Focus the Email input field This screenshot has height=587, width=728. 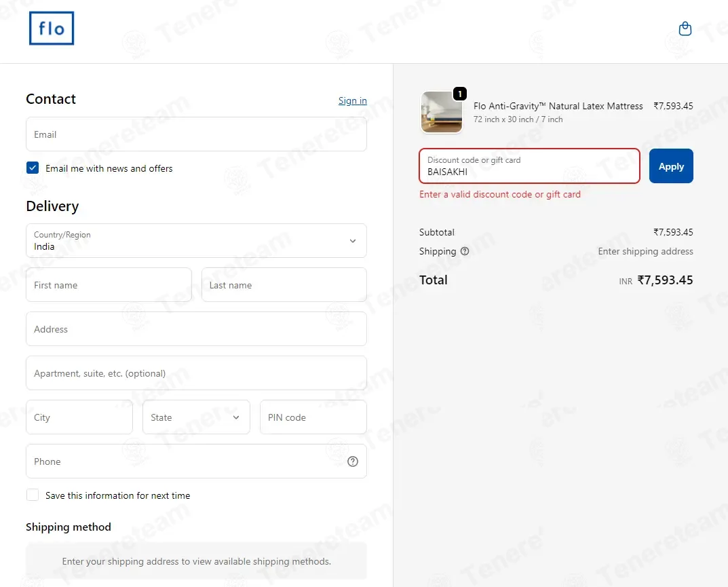(x=196, y=134)
